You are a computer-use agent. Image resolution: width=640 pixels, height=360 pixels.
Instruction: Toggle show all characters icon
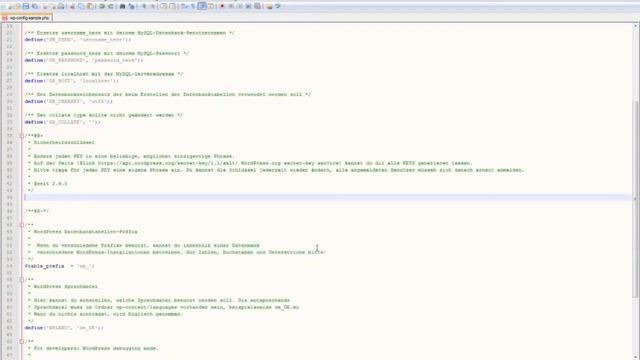(193, 6)
